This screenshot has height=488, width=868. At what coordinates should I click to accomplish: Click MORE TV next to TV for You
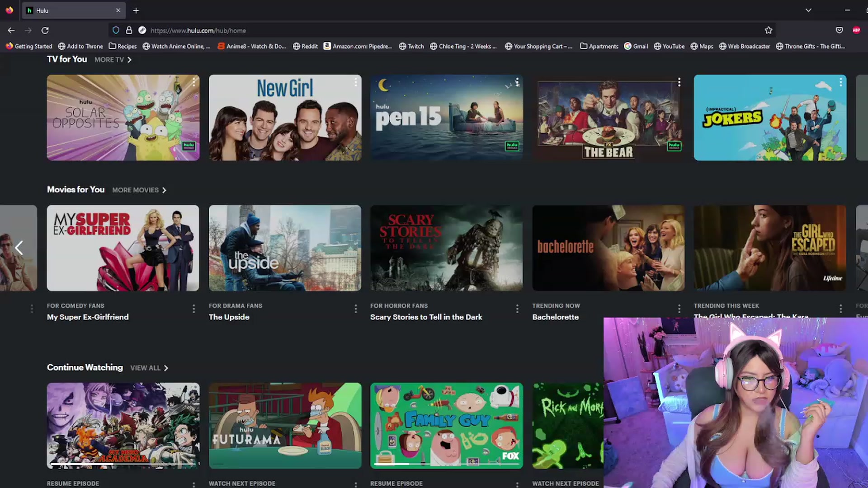pyautogui.click(x=113, y=60)
